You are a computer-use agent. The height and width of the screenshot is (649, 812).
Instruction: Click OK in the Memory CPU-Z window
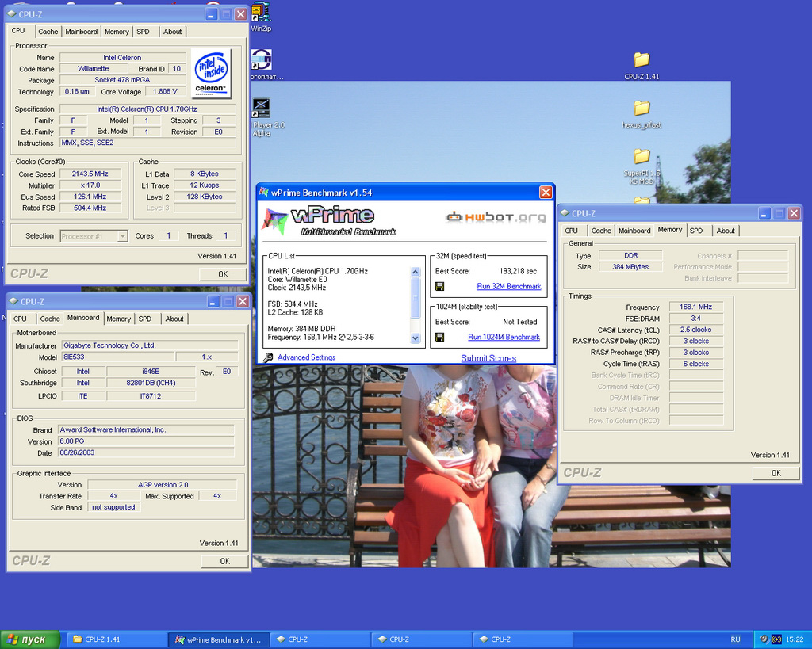pyautogui.click(x=776, y=473)
